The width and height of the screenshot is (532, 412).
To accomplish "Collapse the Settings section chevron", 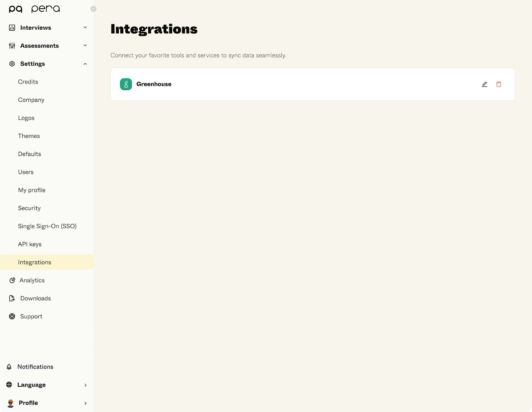I will [x=85, y=64].
